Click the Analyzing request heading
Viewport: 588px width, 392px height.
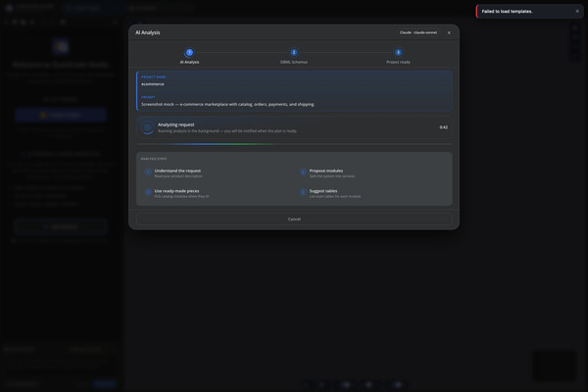(175, 124)
